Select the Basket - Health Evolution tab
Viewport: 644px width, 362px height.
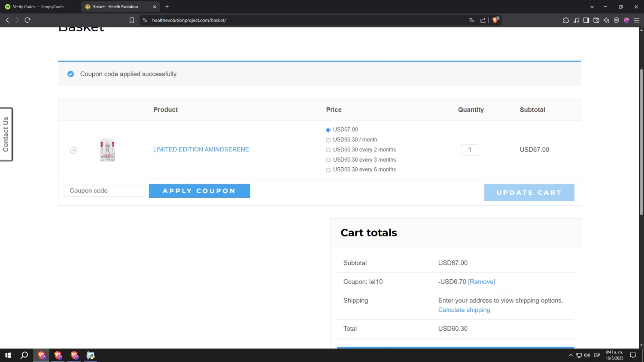coord(120,7)
